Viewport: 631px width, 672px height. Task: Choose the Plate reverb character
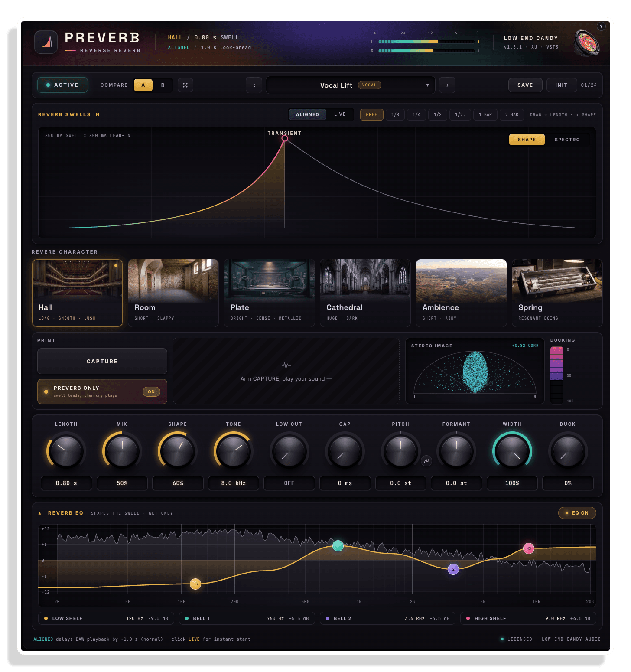269,293
